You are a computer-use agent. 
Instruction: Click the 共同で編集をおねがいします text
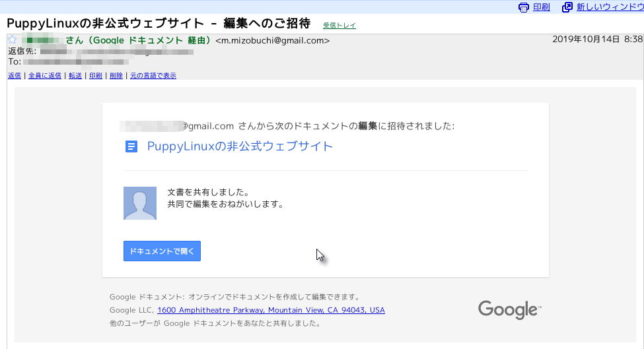pos(226,204)
